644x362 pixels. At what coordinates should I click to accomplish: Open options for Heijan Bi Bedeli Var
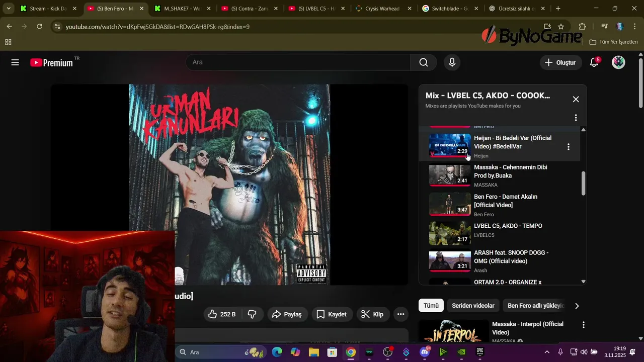pyautogui.click(x=569, y=147)
